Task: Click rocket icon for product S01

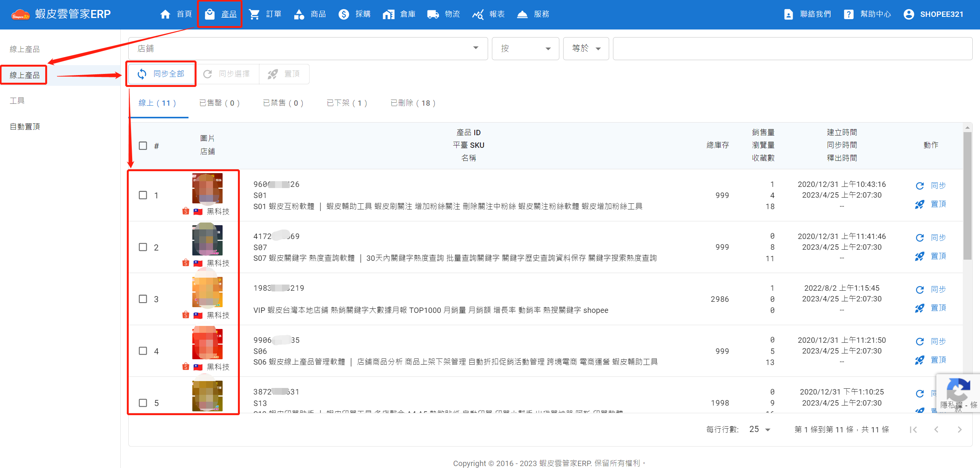Action: pyautogui.click(x=919, y=204)
